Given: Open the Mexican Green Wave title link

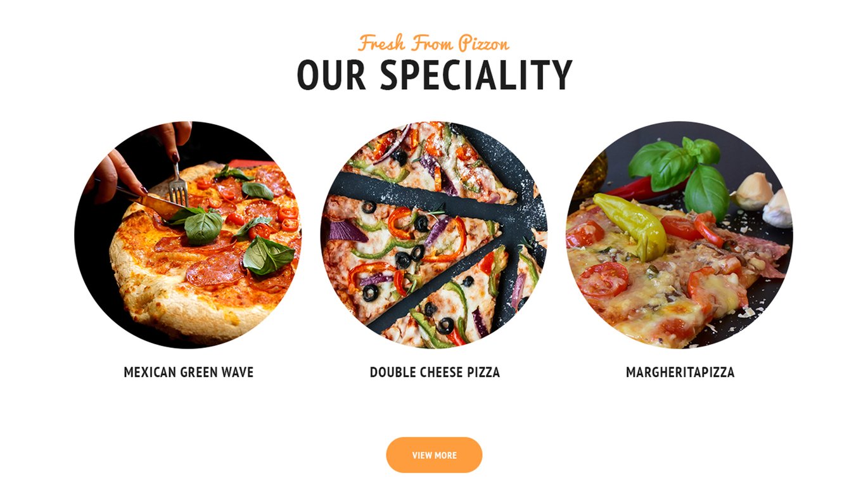Looking at the screenshot, I should (189, 373).
